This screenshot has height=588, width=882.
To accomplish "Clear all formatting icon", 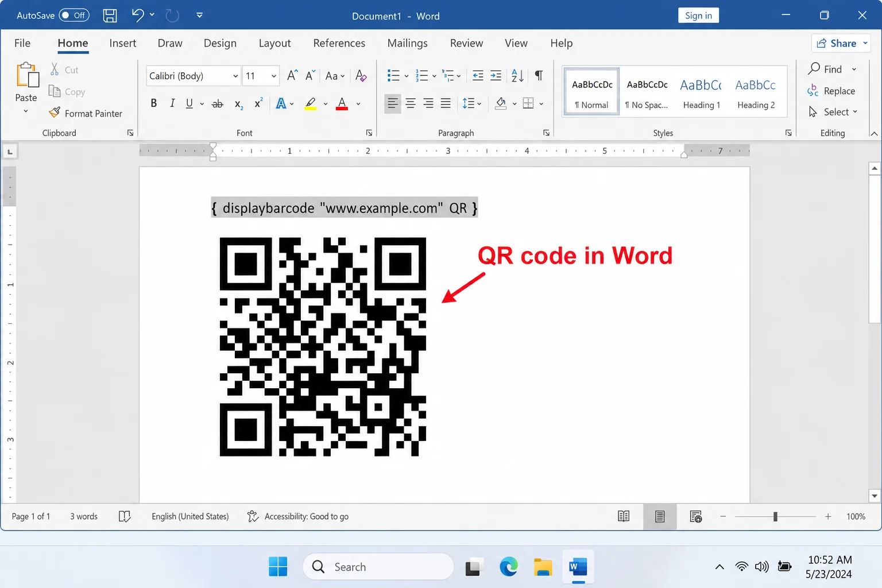I will click(361, 75).
